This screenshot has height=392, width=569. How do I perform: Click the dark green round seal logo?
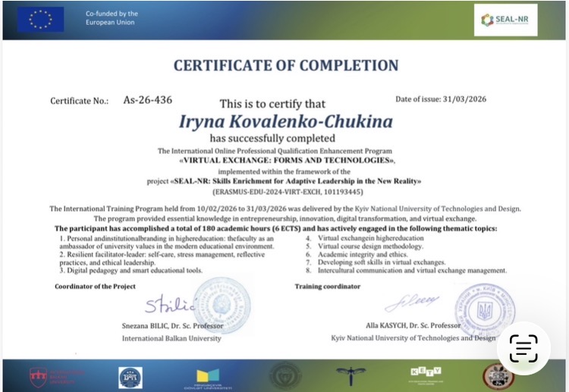coord(285,376)
